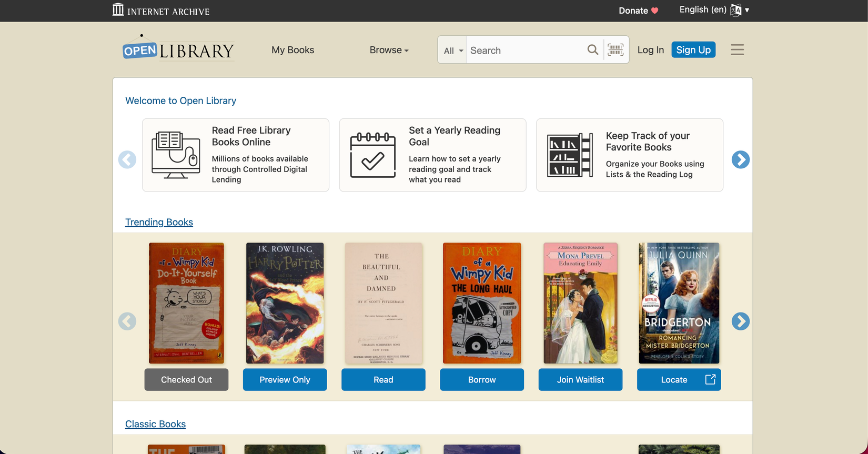Open Educating Emily book cover
Image resolution: width=868 pixels, height=454 pixels.
point(580,303)
